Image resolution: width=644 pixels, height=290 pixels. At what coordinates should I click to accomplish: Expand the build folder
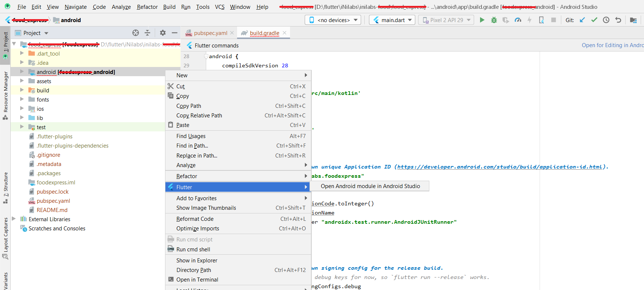pos(22,90)
